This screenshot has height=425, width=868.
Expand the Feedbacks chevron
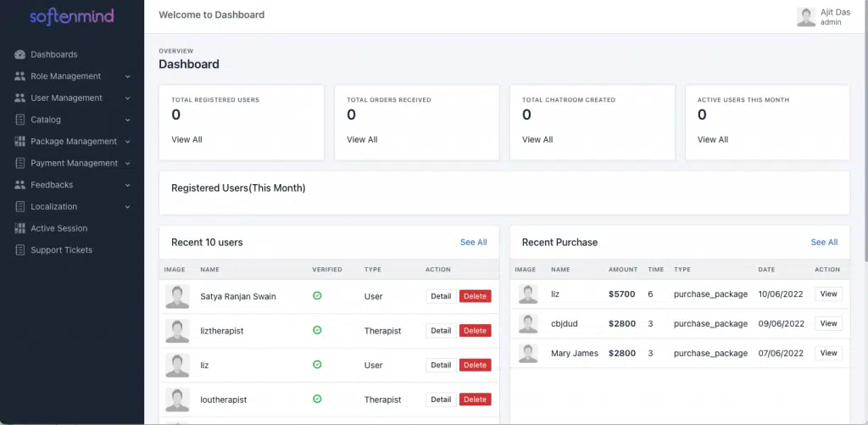pyautogui.click(x=127, y=185)
